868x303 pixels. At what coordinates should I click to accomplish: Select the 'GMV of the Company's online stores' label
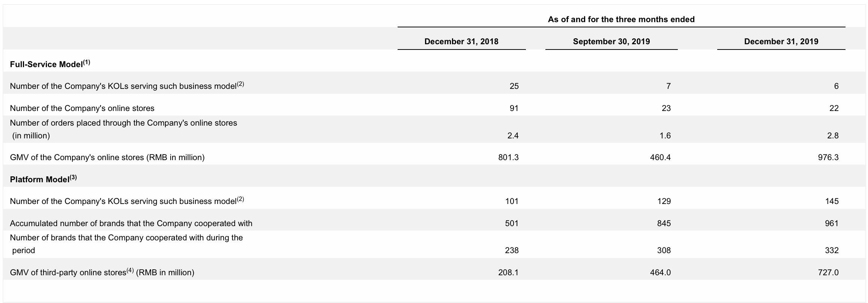pyautogui.click(x=107, y=157)
